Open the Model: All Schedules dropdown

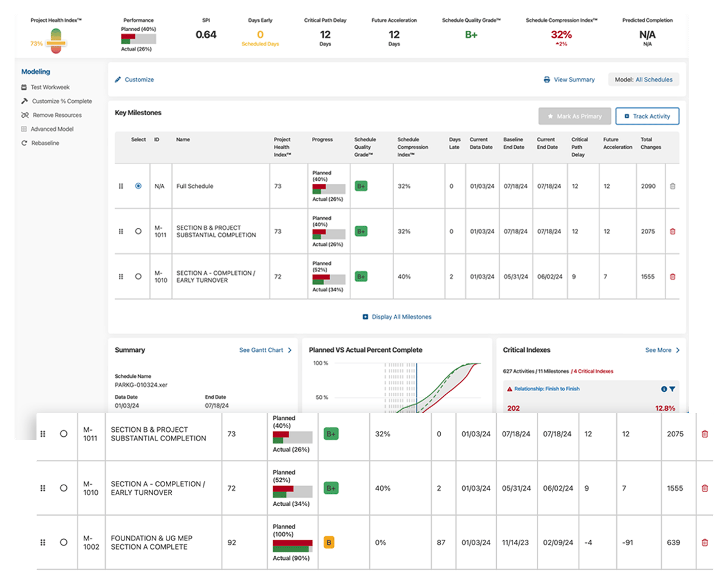644,79
